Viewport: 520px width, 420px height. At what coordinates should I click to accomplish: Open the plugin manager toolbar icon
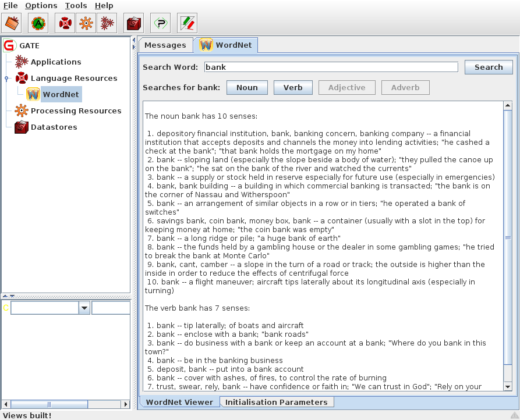160,23
